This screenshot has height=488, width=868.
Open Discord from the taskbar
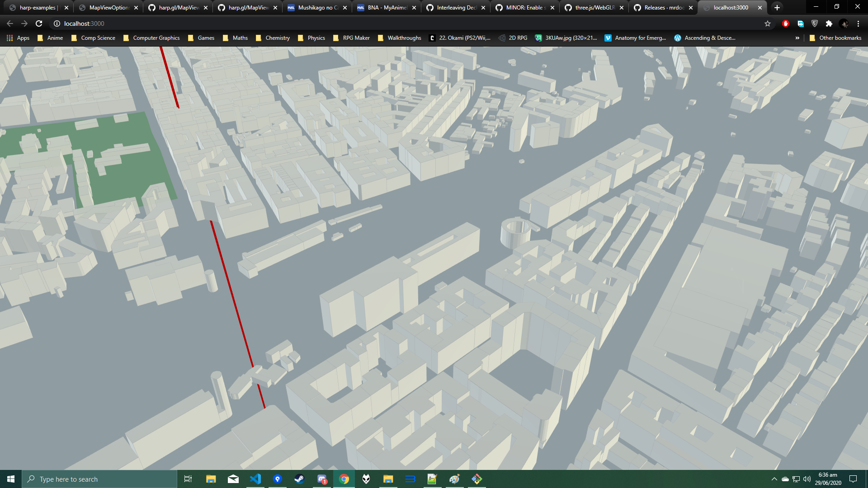point(322,479)
